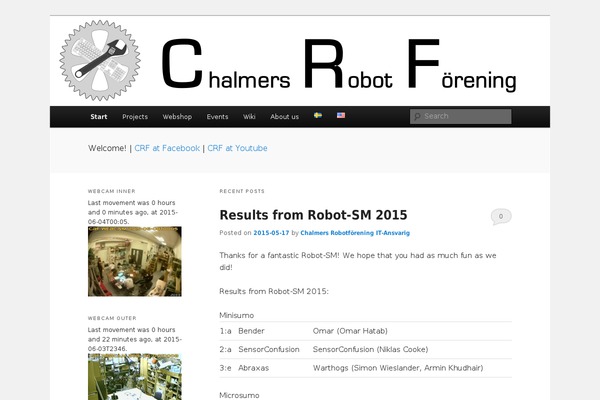This screenshot has width=600, height=400.
Task: Click the Omar (Omar Hatab) cell
Action: (350, 331)
